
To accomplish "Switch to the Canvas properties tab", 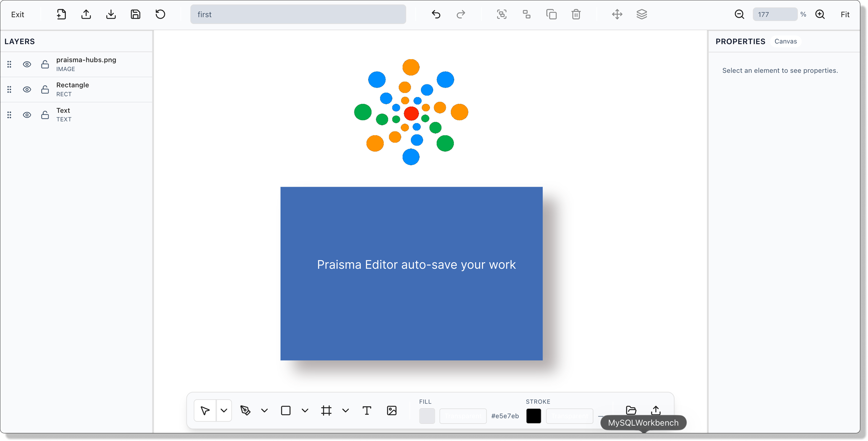I will [x=785, y=41].
